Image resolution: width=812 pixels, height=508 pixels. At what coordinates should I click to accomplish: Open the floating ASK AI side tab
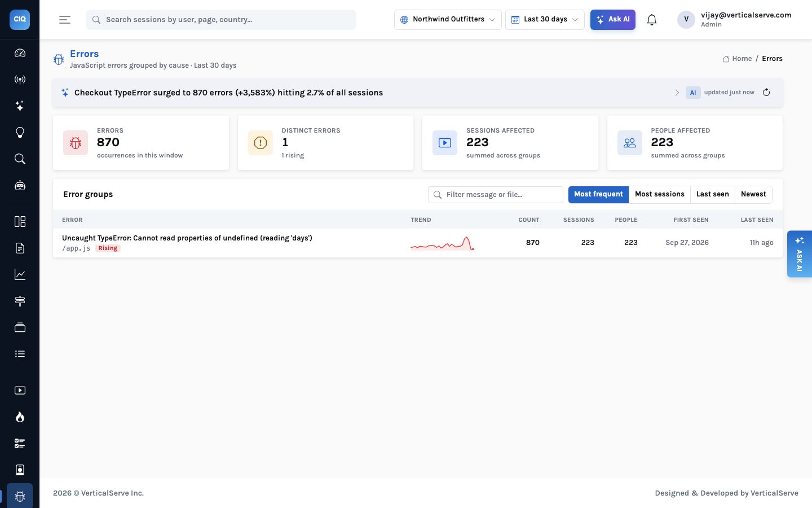(x=800, y=254)
